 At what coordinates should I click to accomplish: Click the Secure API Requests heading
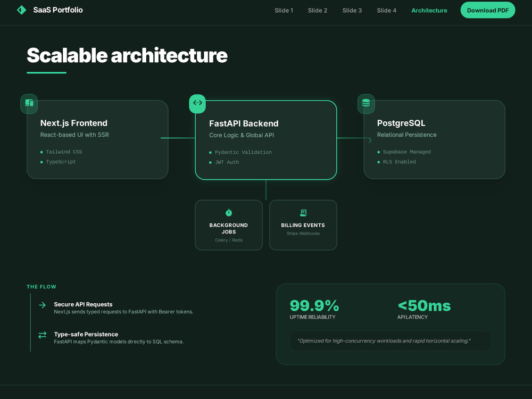83,304
